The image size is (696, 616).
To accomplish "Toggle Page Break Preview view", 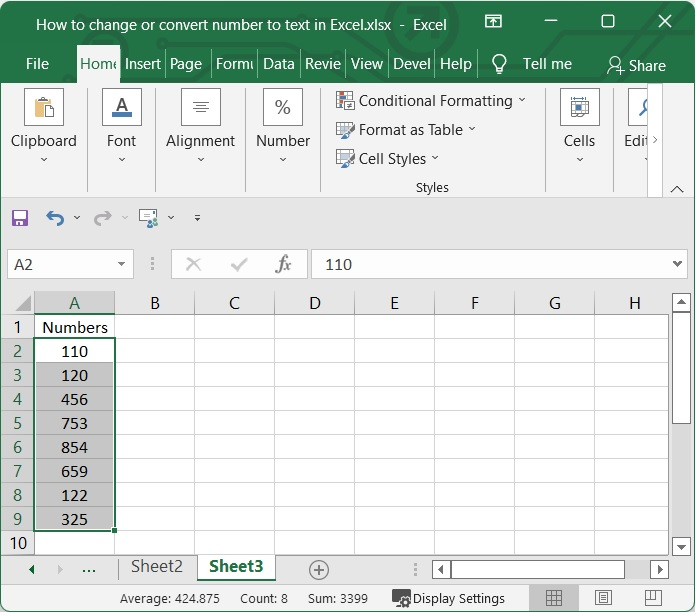I will click(652, 598).
